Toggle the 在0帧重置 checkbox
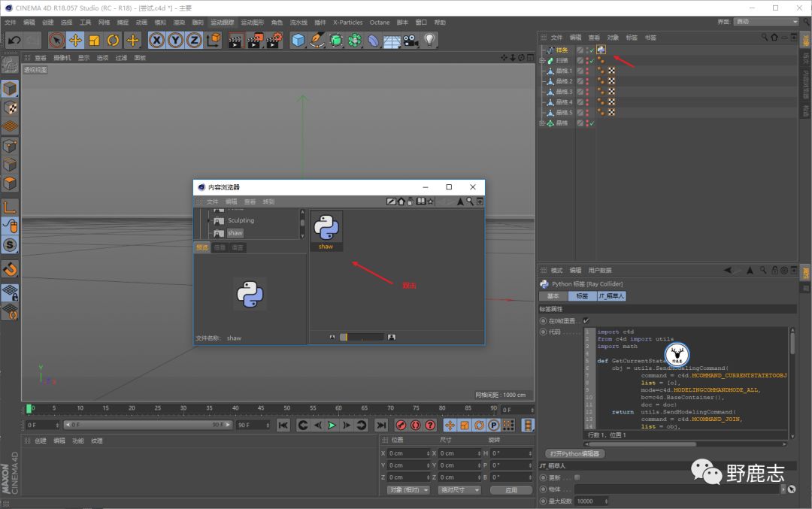This screenshot has width=812, height=509. click(586, 321)
